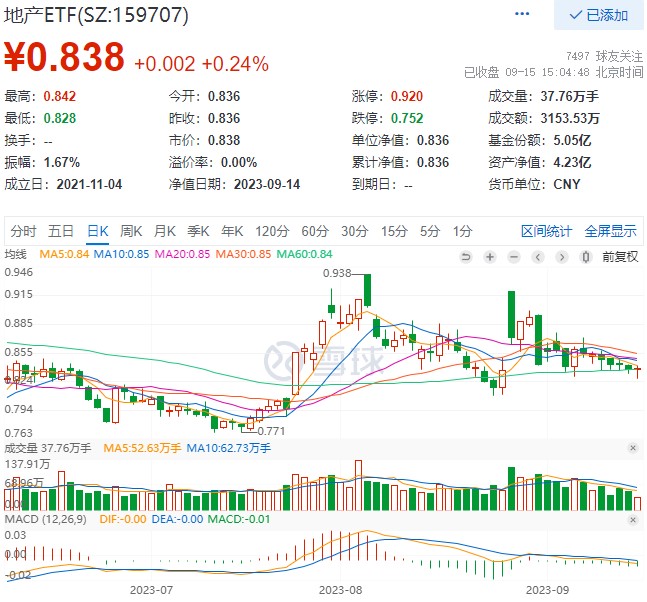Screen dimensions: 647x602
Task: Click the 溢价率 0.00% value
Action: pos(239,162)
